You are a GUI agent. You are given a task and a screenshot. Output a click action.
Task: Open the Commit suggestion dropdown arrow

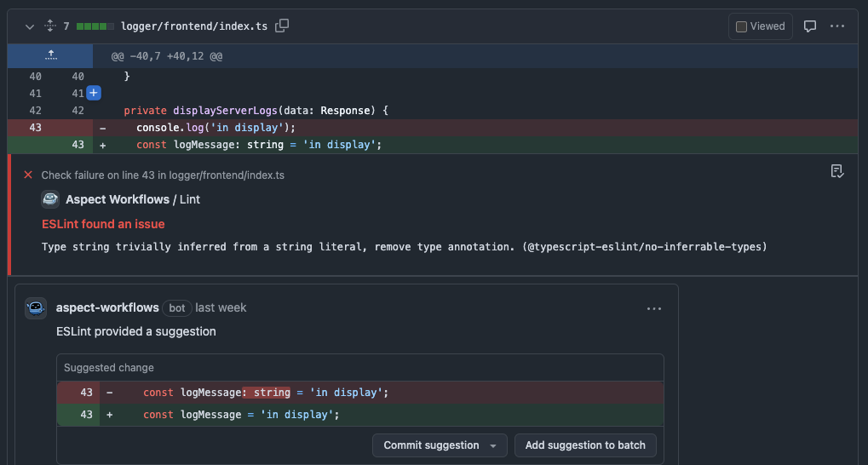point(493,445)
